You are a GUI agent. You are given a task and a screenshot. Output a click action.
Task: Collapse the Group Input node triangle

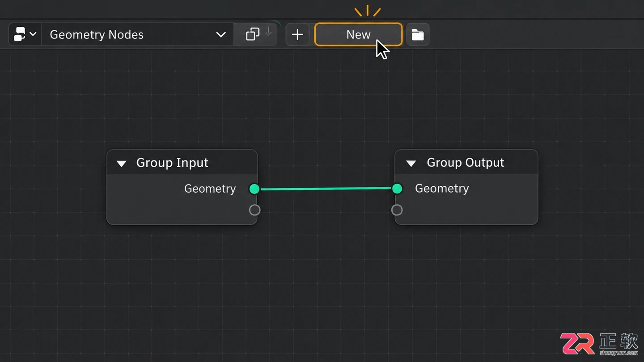(x=121, y=164)
